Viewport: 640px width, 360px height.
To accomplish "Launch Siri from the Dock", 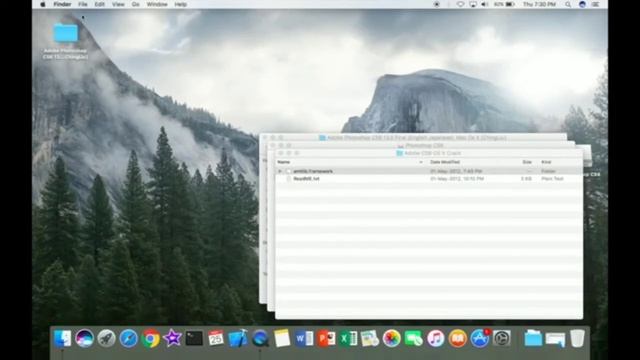I will (84, 338).
